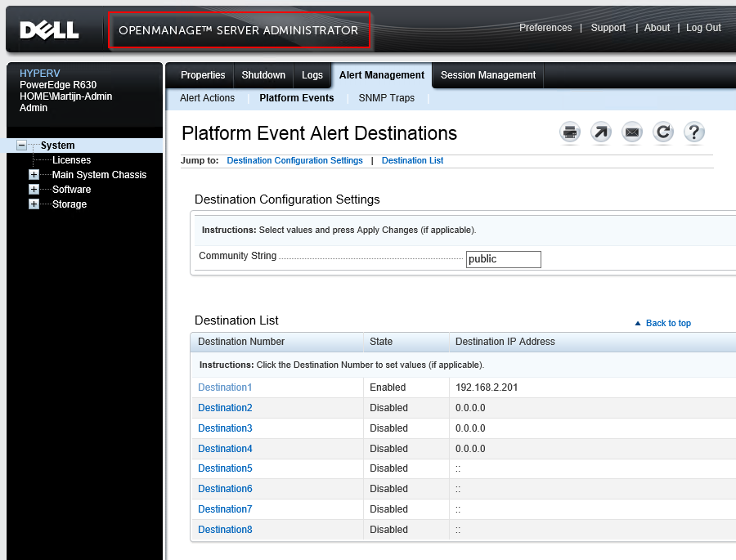Open the Destination2 link
This screenshot has width=736, height=560.
(225, 408)
